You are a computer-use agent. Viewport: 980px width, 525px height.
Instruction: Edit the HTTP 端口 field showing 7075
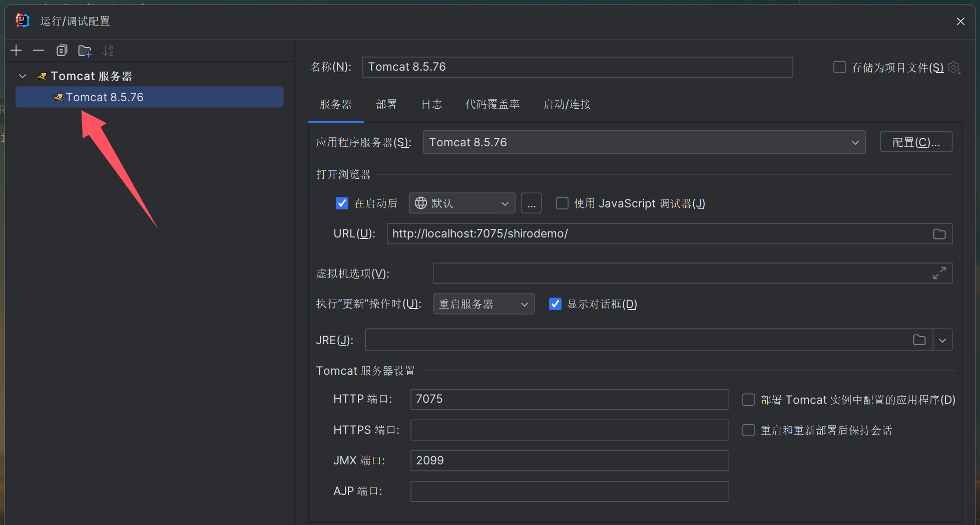pyautogui.click(x=569, y=399)
